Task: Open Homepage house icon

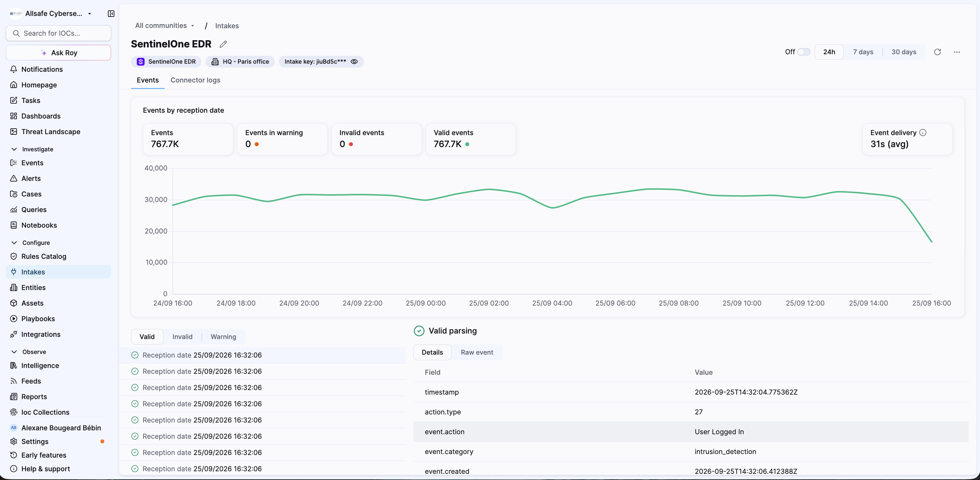Action: 14,85
